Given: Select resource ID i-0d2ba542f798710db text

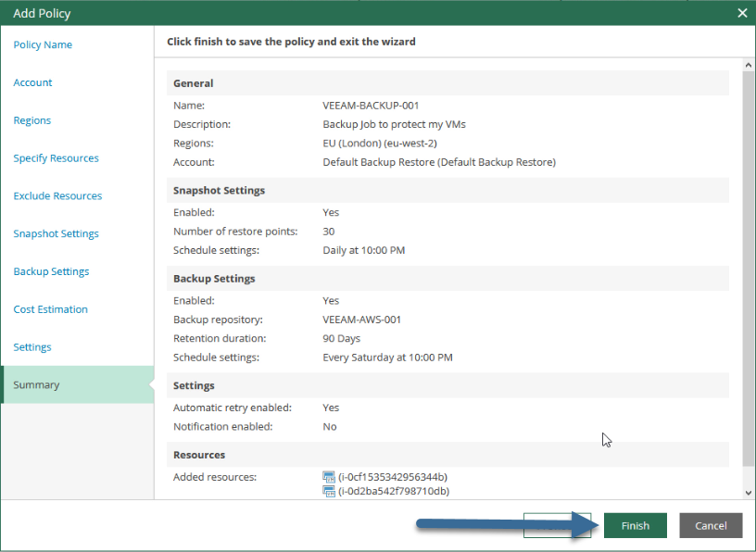Looking at the screenshot, I should coord(394,491).
